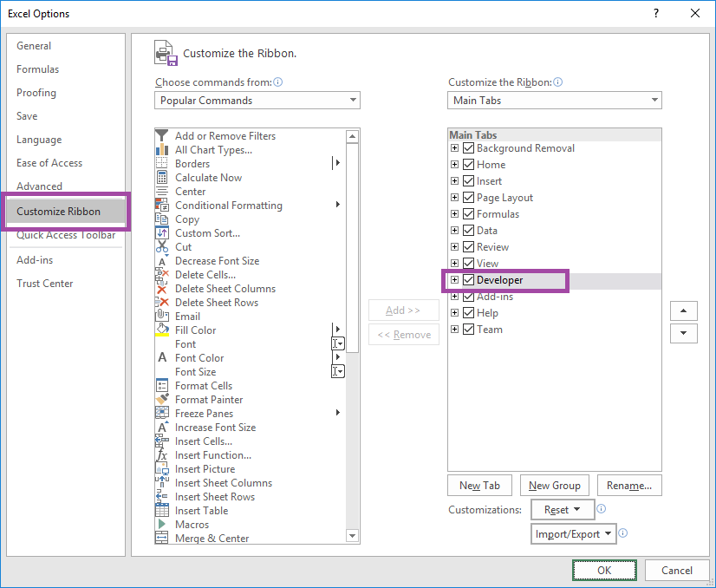Viewport: 716px width, 588px height.
Task: Select the Fill Color command icon
Action: point(161,330)
